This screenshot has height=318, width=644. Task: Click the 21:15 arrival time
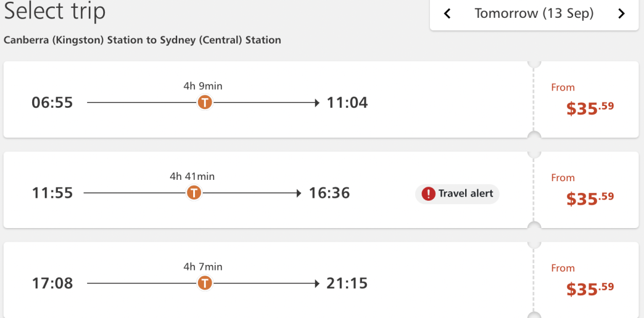pos(347,283)
